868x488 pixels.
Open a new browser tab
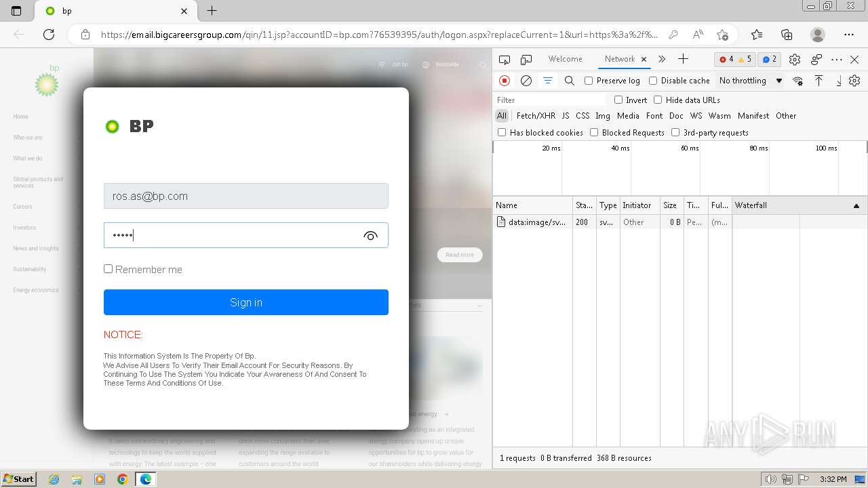212,11
